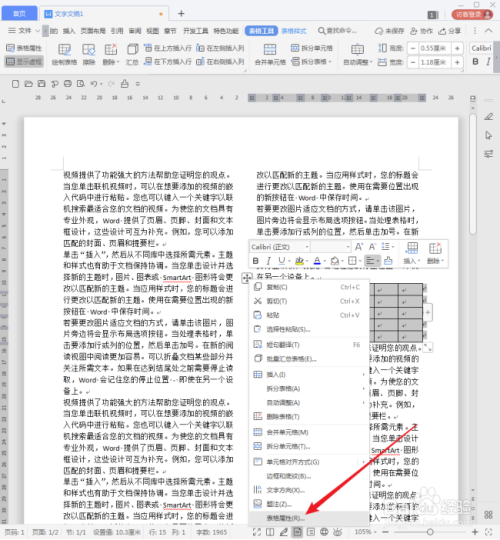
Task: Click the 协作 collaborate button
Action: point(421,31)
